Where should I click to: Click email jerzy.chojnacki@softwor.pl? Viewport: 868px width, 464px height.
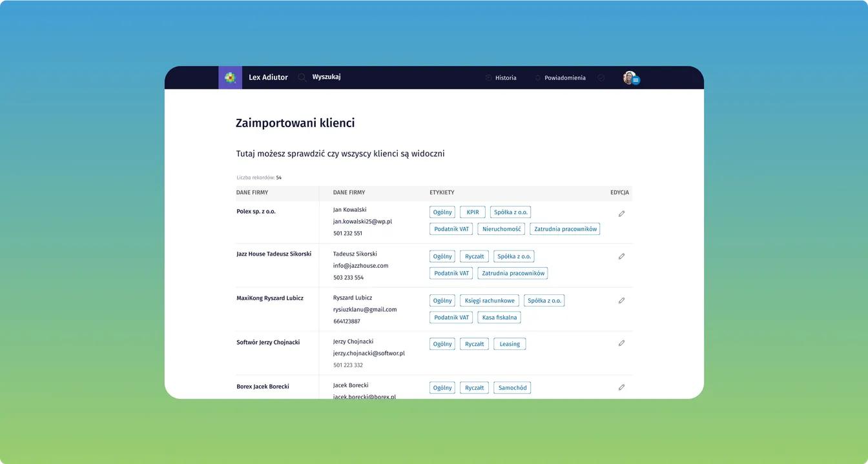369,354
